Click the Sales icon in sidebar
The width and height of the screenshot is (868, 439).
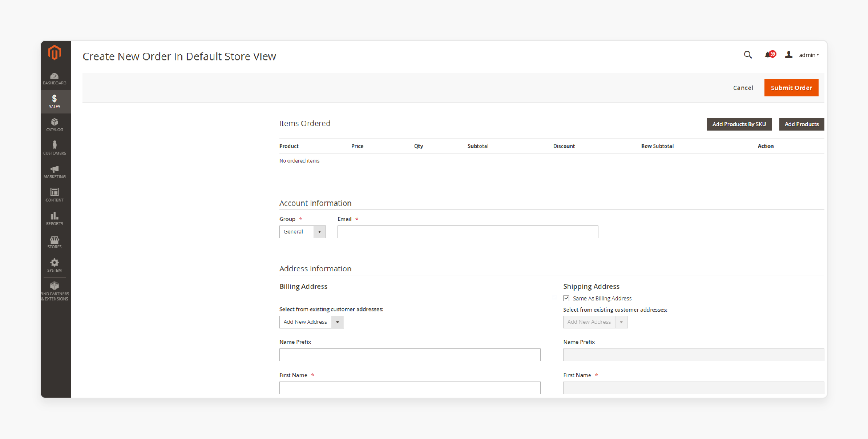coord(54,102)
